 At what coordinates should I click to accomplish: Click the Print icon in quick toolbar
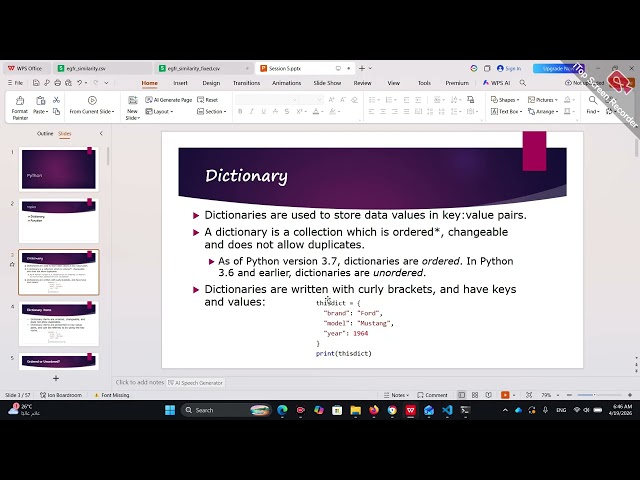58,83
